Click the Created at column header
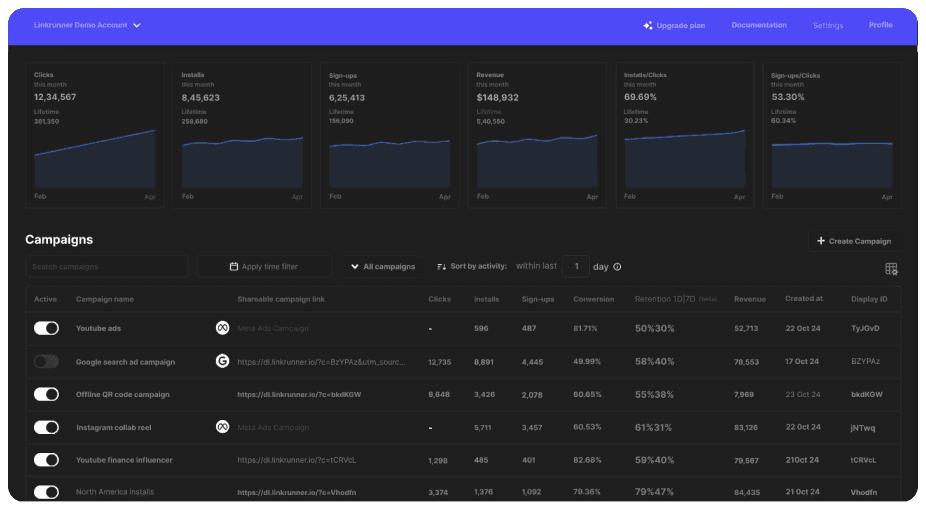This screenshot has height=510, width=926. pyautogui.click(x=804, y=299)
